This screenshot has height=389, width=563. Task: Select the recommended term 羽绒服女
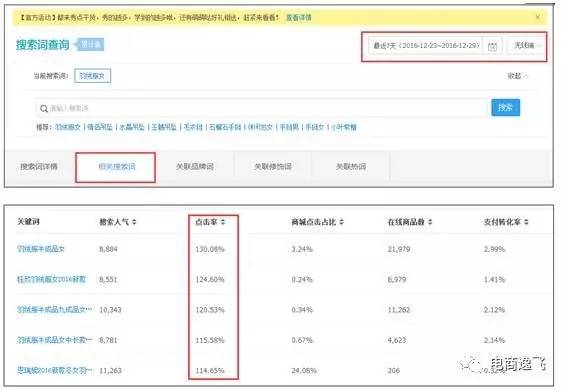pos(68,127)
